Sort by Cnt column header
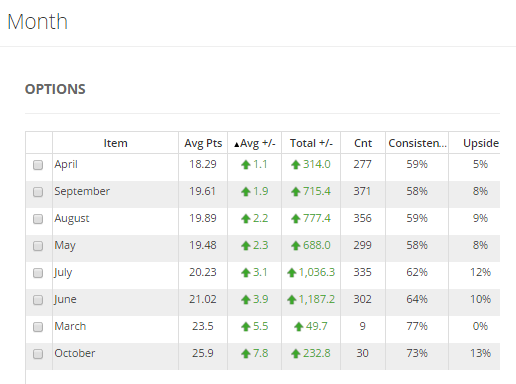516x384 pixels. pyautogui.click(x=363, y=143)
